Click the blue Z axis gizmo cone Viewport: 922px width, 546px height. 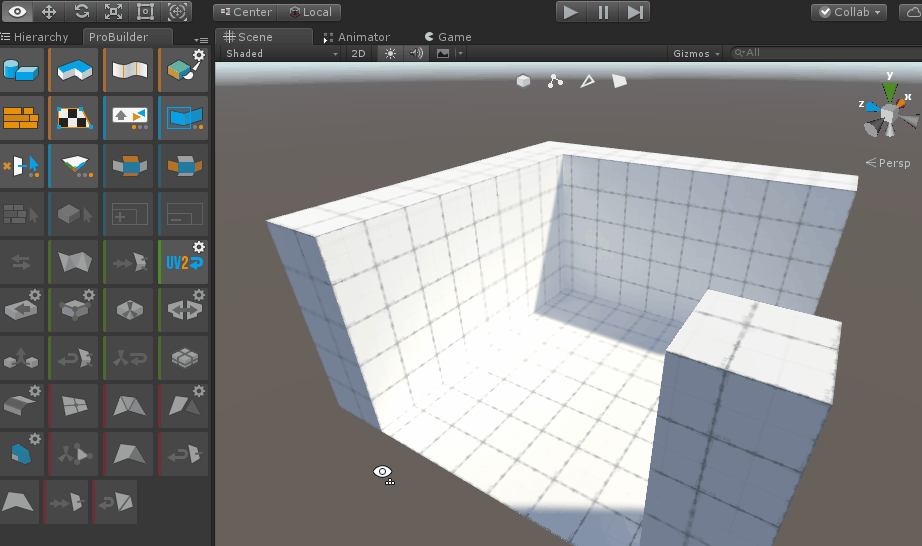(x=873, y=106)
